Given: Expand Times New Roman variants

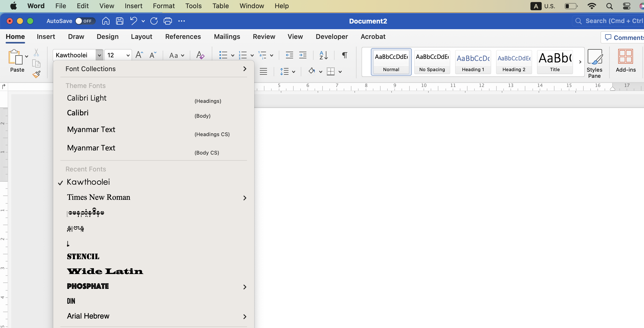Looking at the screenshot, I should tap(245, 198).
